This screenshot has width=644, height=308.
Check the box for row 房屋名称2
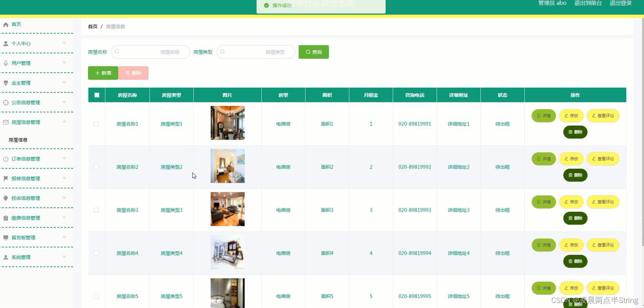coord(96,167)
